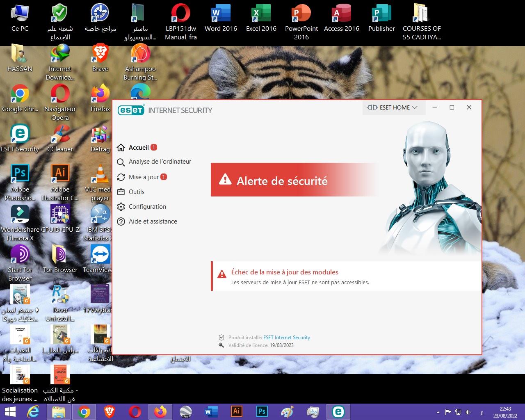
Task: Click the Mise à jour notification badge
Action: 164,177
